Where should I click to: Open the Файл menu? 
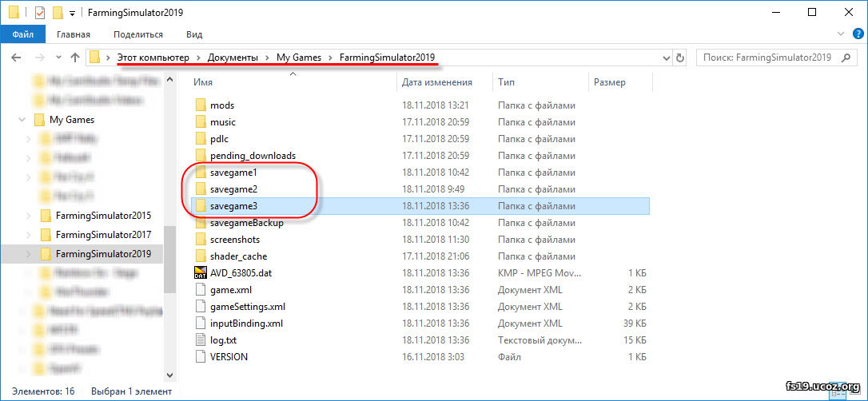(x=22, y=34)
